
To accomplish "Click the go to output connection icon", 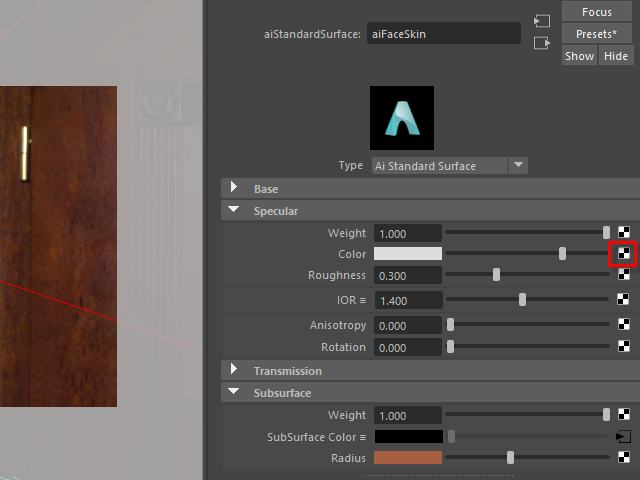I will click(542, 43).
